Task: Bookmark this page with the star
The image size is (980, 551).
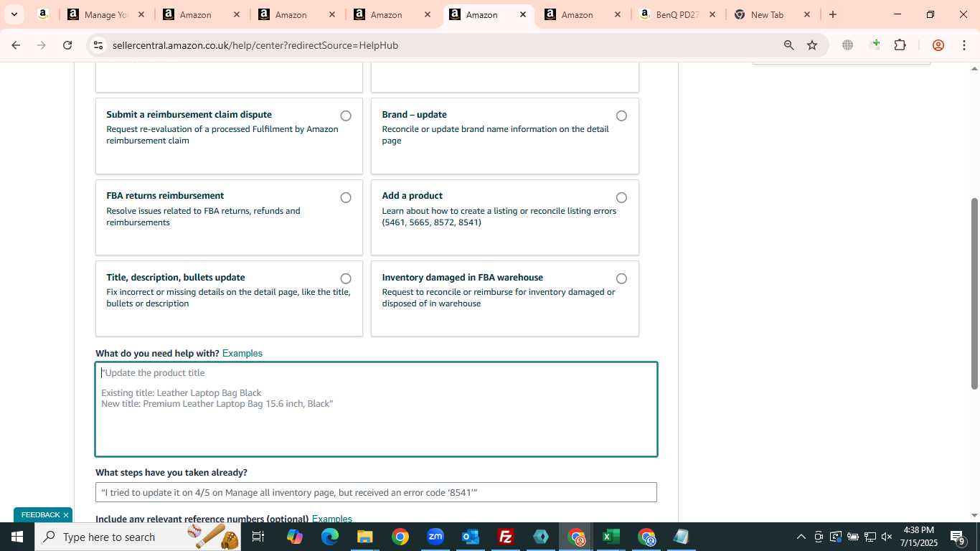Action: point(812,45)
